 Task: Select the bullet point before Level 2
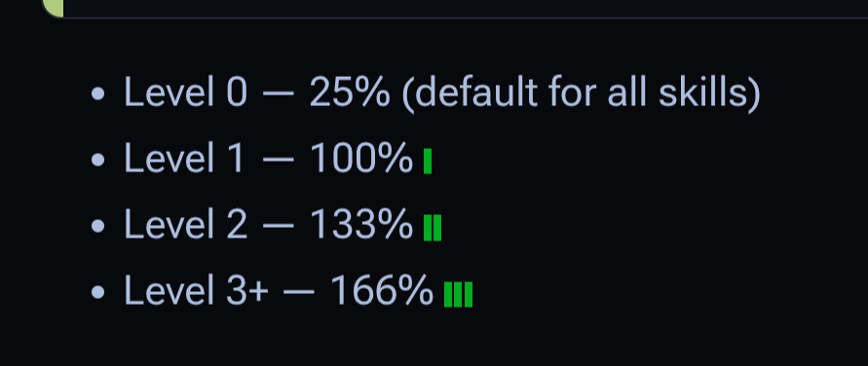97,227
